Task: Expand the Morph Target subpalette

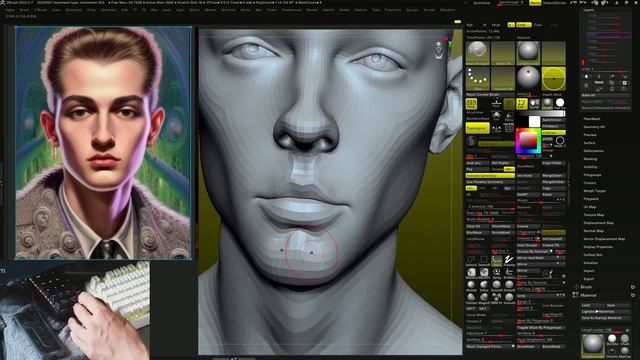Action: click(594, 191)
